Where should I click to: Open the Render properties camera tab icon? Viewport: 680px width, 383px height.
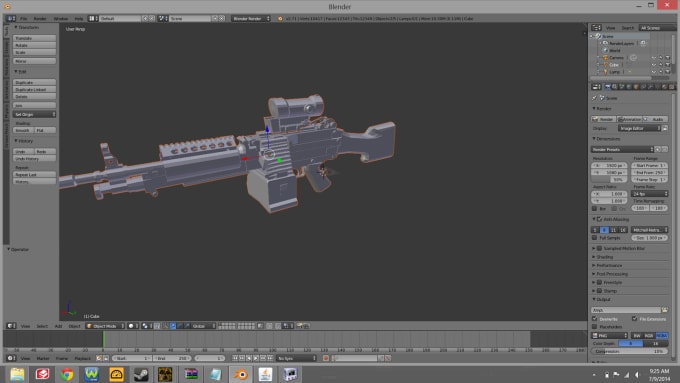(x=608, y=87)
